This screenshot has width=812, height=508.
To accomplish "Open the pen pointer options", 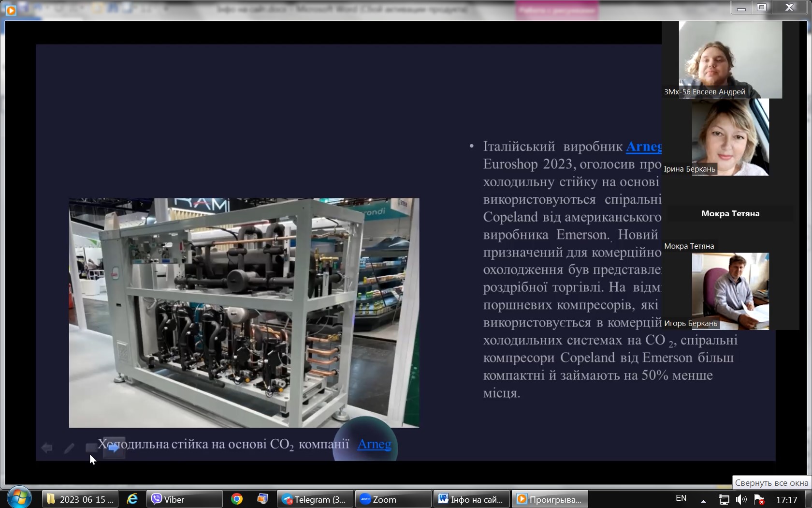I will [x=69, y=448].
